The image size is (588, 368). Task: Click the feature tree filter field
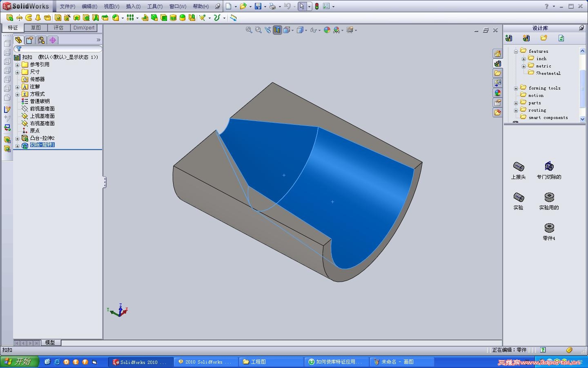58,49
